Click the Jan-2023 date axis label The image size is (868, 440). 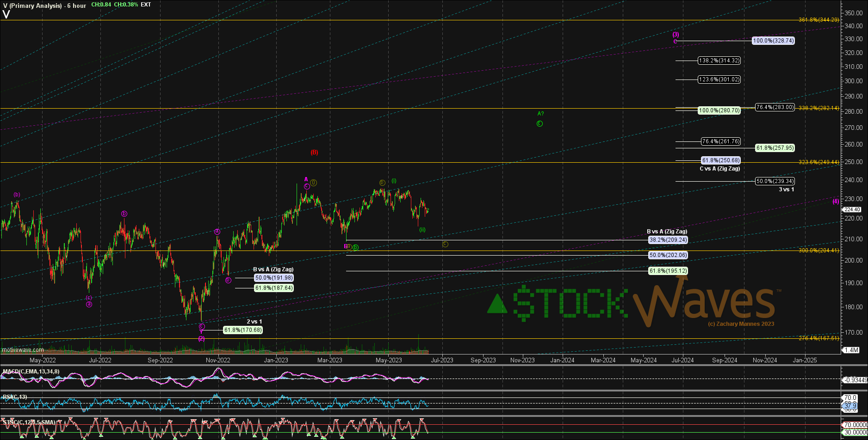[275, 360]
